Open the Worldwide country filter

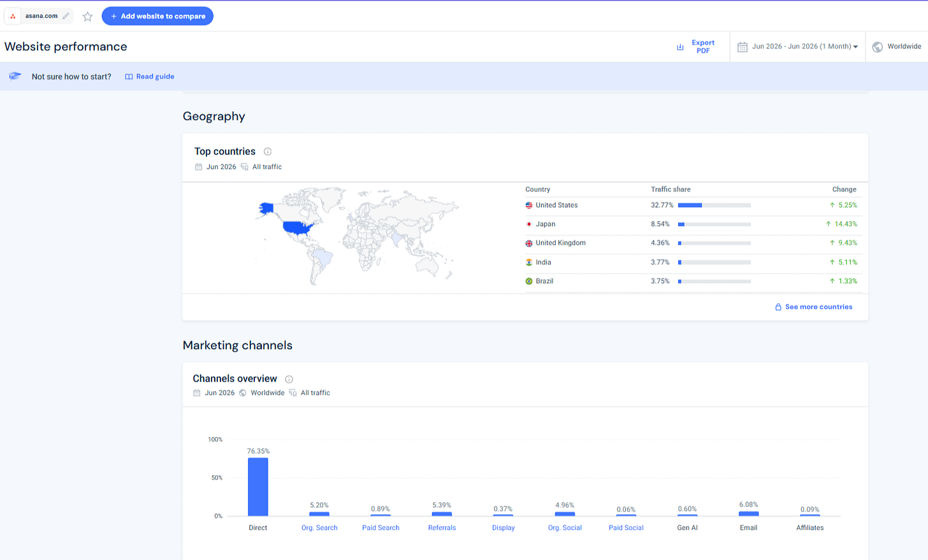tap(897, 47)
